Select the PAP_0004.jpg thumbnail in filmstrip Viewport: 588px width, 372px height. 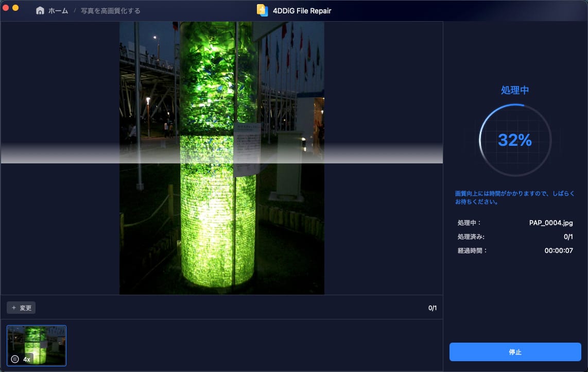click(37, 345)
